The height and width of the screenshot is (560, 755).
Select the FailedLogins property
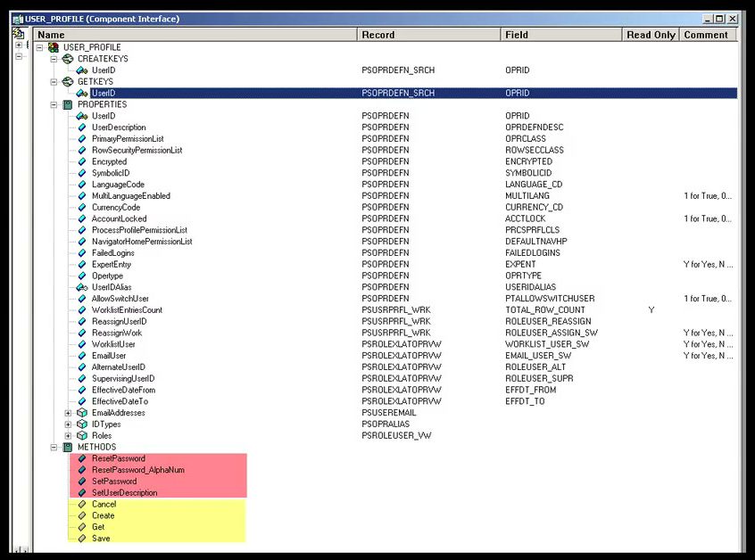(x=113, y=253)
